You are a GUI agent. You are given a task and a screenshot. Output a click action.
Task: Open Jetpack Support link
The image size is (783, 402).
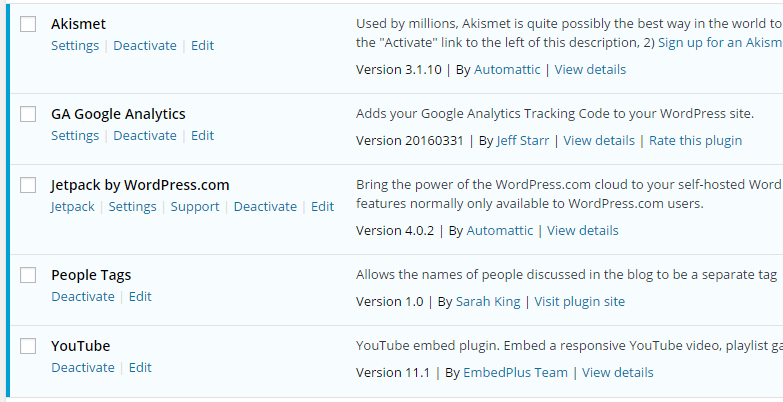195,207
